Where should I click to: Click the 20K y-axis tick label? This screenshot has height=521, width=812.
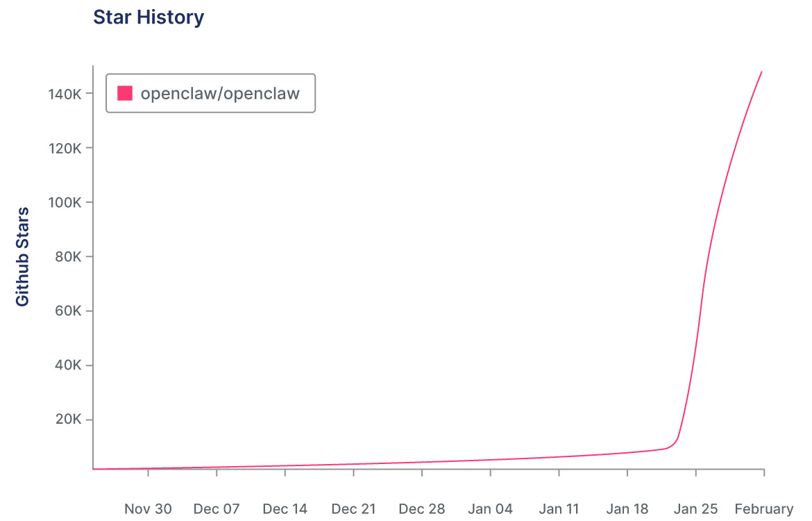click(x=69, y=420)
